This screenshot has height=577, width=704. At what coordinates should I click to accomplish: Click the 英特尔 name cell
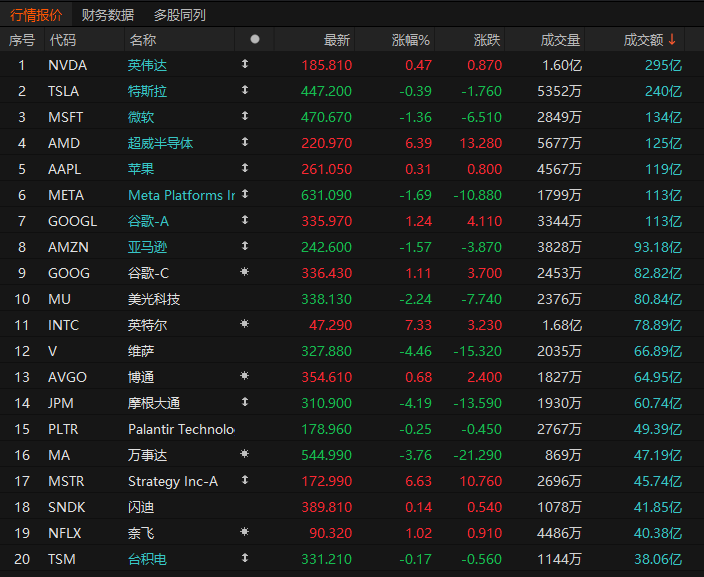147,326
